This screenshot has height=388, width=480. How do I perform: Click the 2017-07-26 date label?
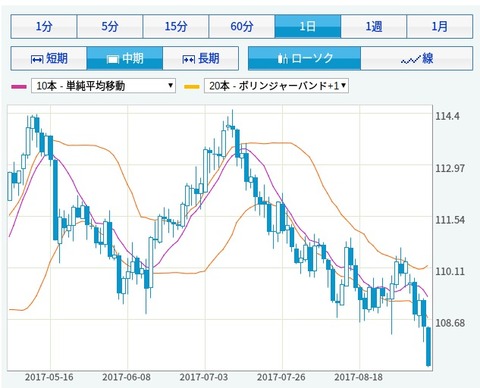(281, 377)
